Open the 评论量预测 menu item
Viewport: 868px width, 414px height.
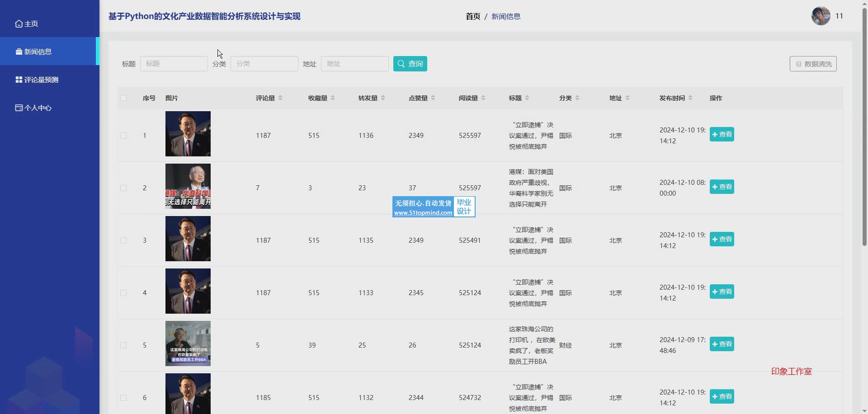coord(41,80)
